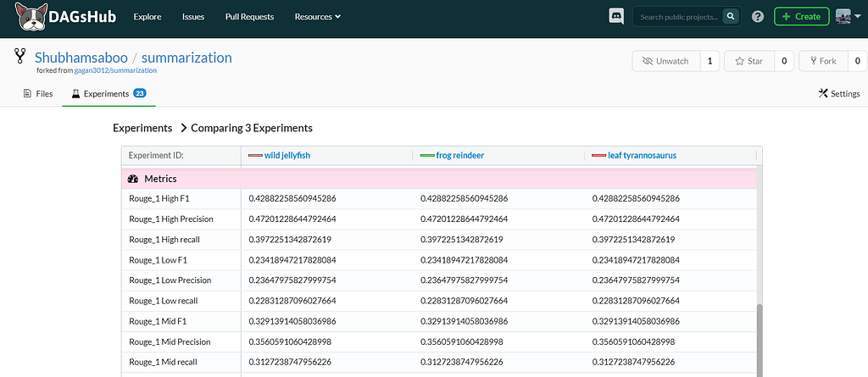Click the fork repository icon beside title
This screenshot has height=377, width=868.
(x=20, y=57)
